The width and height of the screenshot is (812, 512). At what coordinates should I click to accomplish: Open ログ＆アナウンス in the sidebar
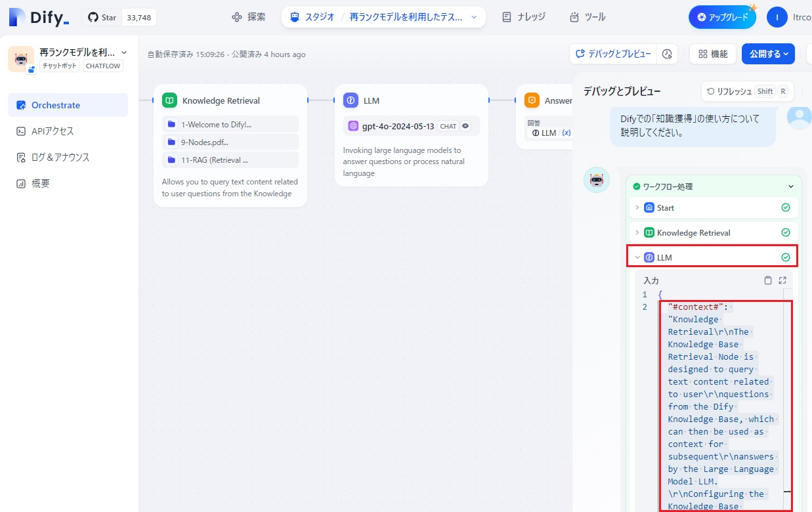pyautogui.click(x=68, y=158)
